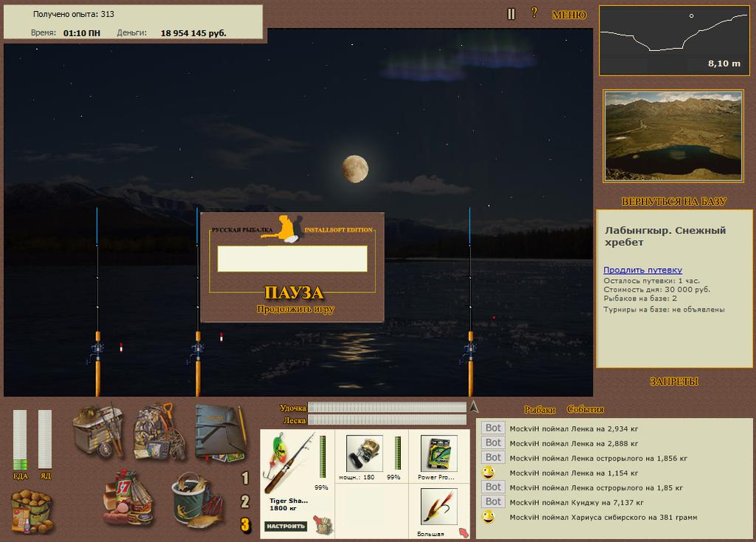Image resolution: width=756 pixels, height=542 pixels.
Task: Open the fish bucket keepnet icon
Action: [198, 501]
